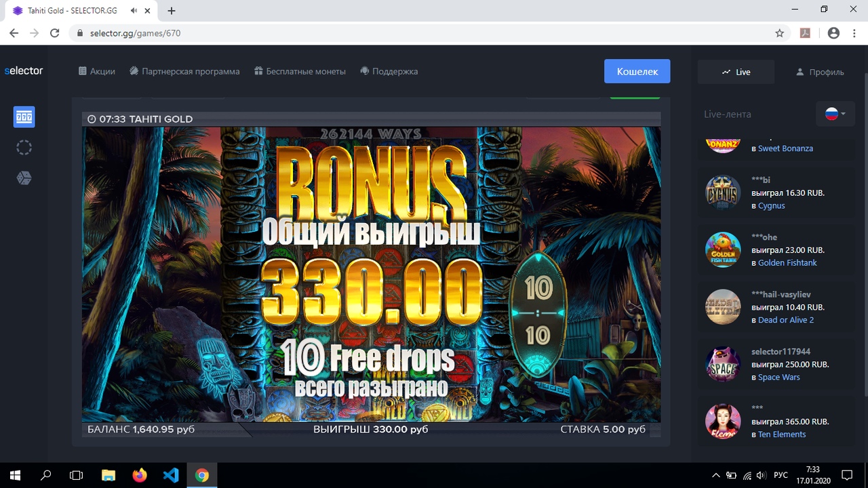The image size is (868, 488).
Task: Click the volume icon in system tray
Action: click(762, 475)
